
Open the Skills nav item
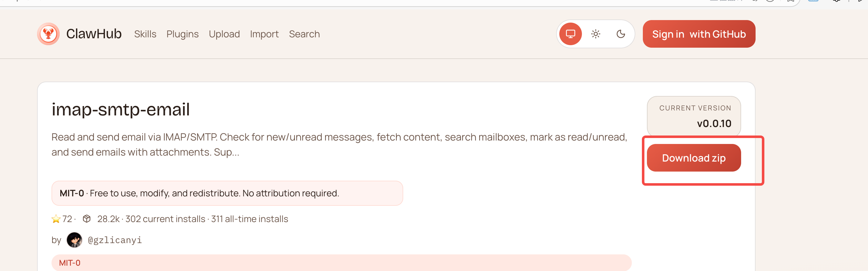point(145,34)
